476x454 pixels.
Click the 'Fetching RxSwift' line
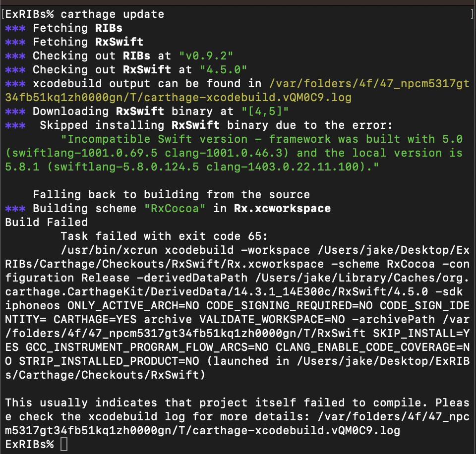(x=74, y=42)
